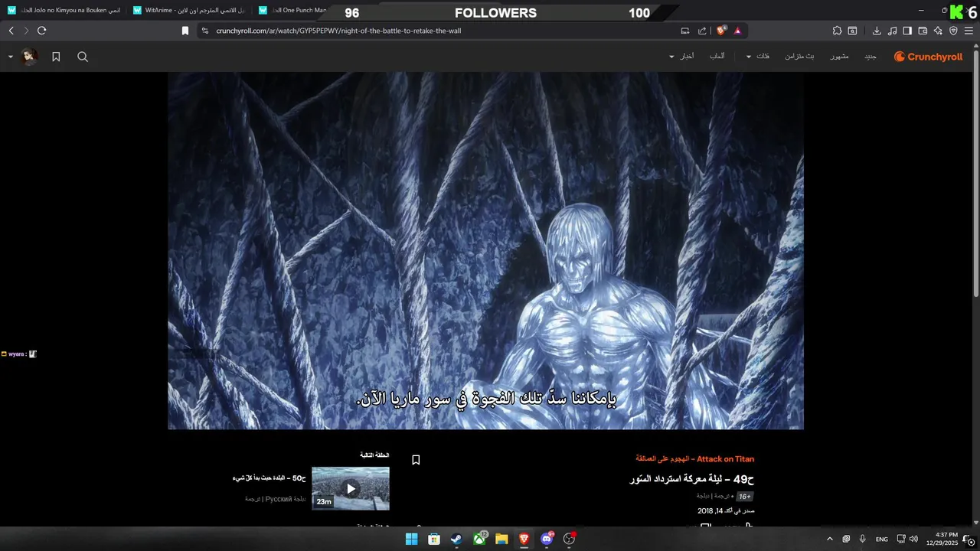Open OBS Studio from the taskbar
Image resolution: width=980 pixels, height=551 pixels.
click(569, 539)
